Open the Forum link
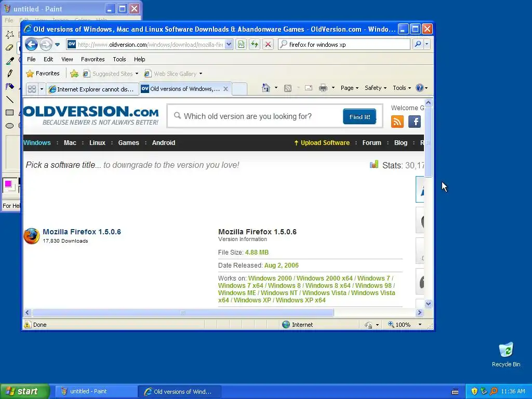The image size is (532, 399). pyautogui.click(x=371, y=143)
